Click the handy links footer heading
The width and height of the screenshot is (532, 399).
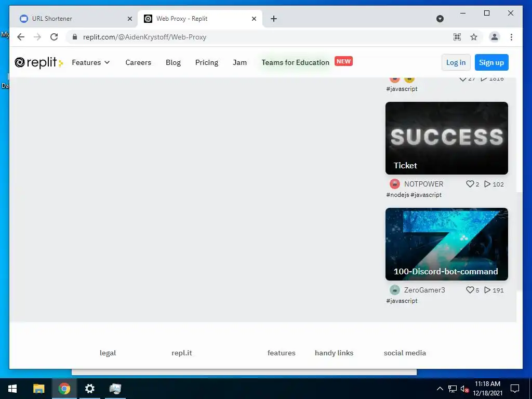tap(334, 353)
